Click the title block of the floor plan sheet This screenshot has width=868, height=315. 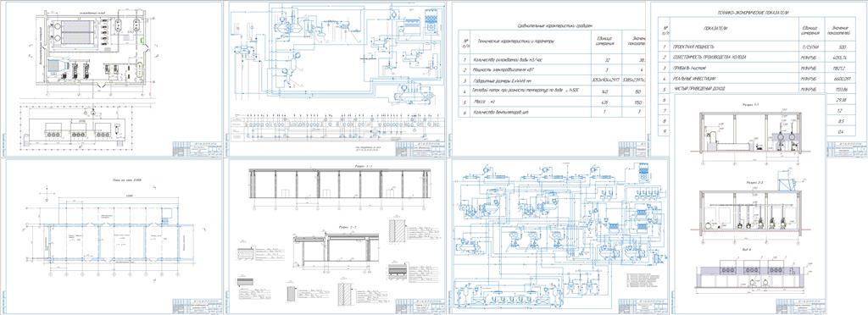point(197,307)
